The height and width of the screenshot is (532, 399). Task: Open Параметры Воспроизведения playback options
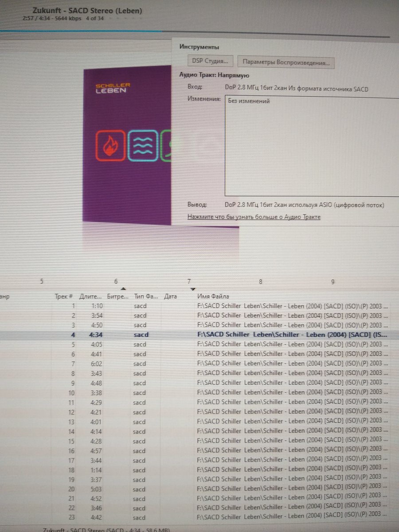click(286, 63)
